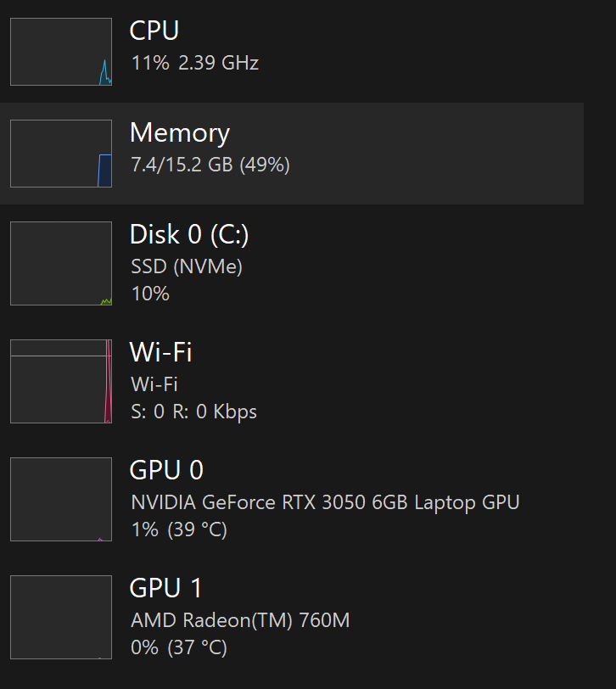Click the CPU 11% 2.39 GHz reading
This screenshot has height=689, width=616.
pos(195,63)
